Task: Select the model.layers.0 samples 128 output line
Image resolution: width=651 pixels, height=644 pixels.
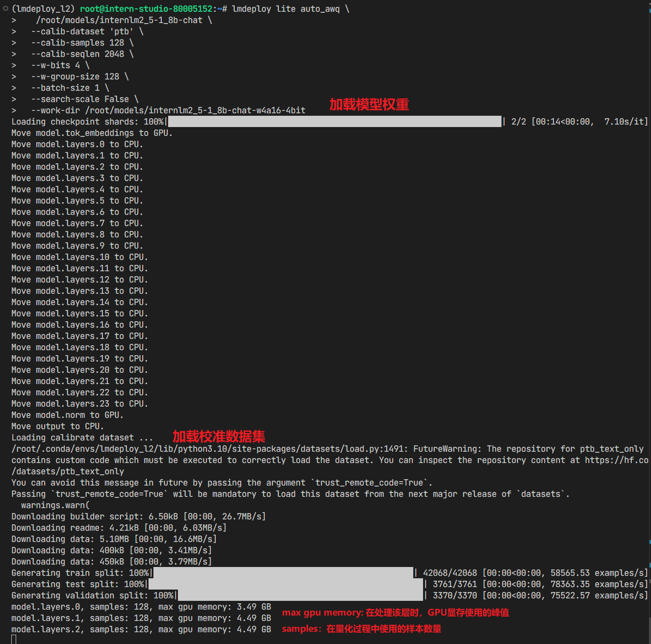Action: point(141,606)
